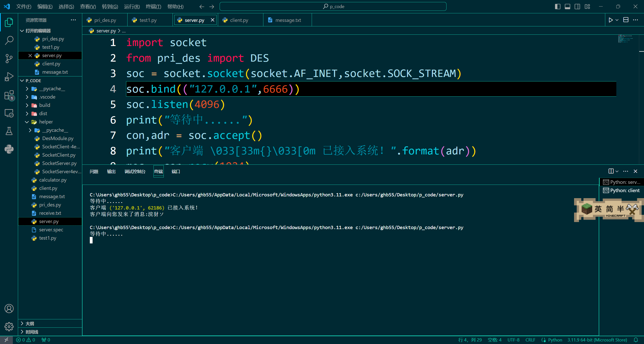644x344 pixels.
Task: Click the Python 3.11.9 interpreter selector
Action: [597, 340]
